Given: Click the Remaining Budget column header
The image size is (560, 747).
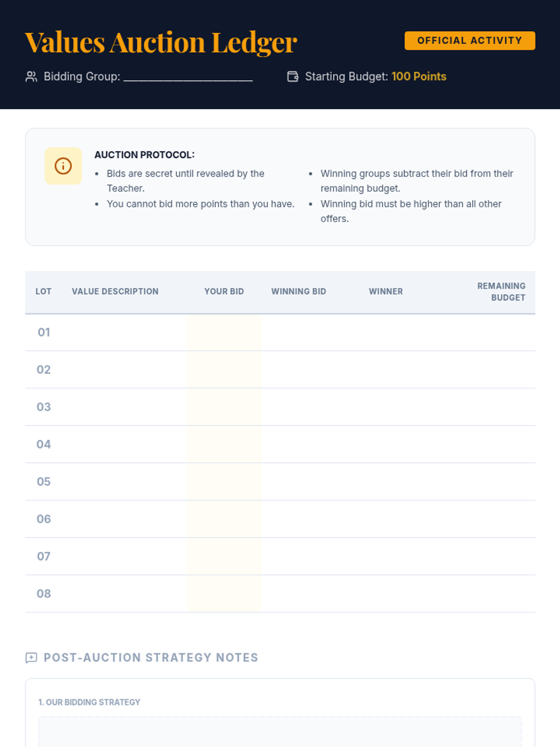Looking at the screenshot, I should 501,292.
